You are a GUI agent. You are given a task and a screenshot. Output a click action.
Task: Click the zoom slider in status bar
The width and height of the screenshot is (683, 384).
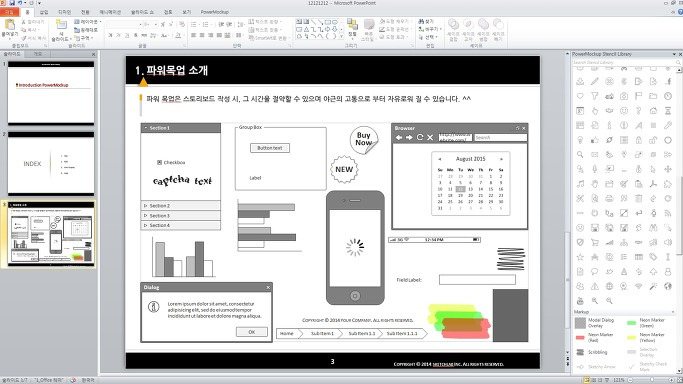[652, 380]
